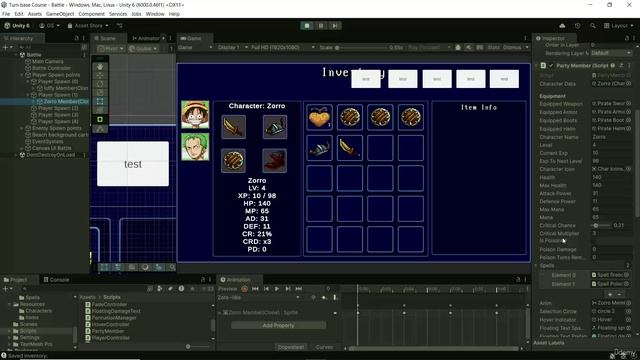Image resolution: width=640 pixels, height=360 pixels.
Task: Open Display 1 dropdown in Game view
Action: point(232,47)
